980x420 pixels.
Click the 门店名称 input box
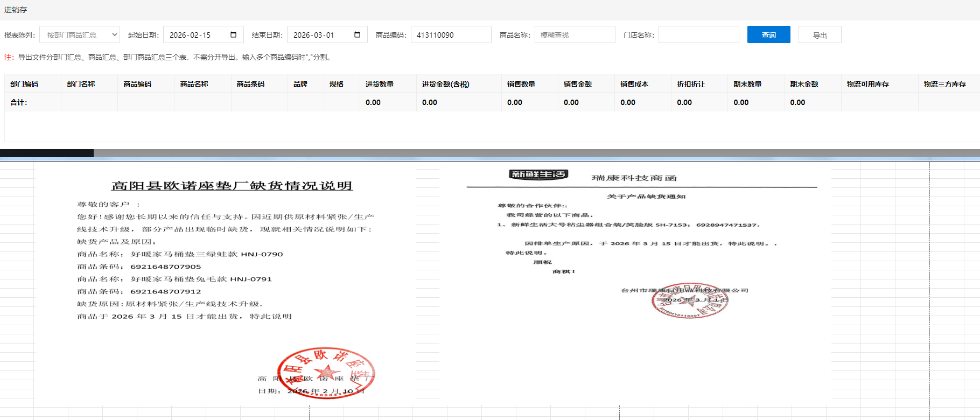pyautogui.click(x=698, y=35)
